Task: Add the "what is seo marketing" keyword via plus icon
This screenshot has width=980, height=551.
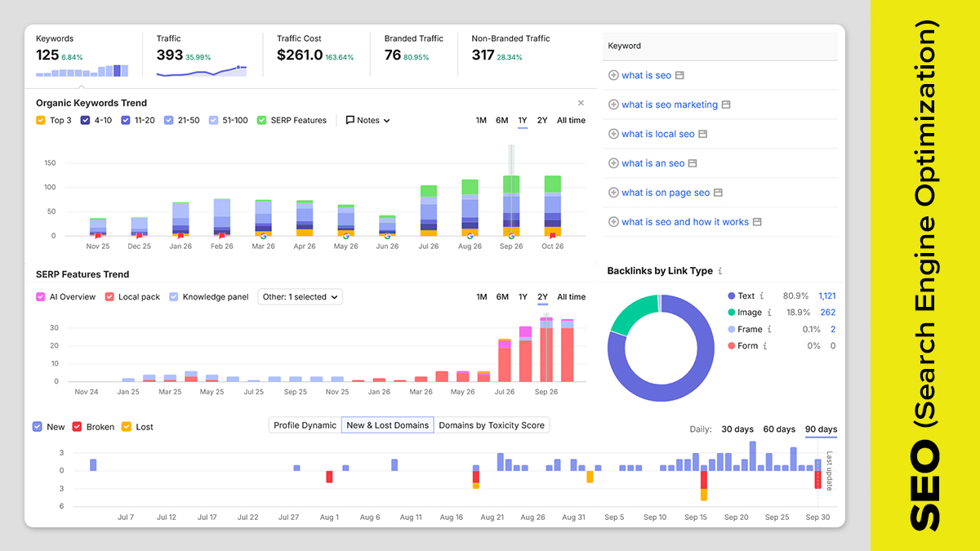Action: [613, 104]
